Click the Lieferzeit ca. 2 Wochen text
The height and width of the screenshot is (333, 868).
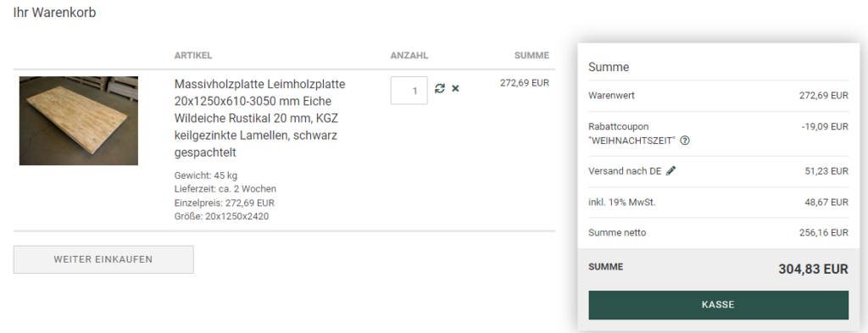225,189
